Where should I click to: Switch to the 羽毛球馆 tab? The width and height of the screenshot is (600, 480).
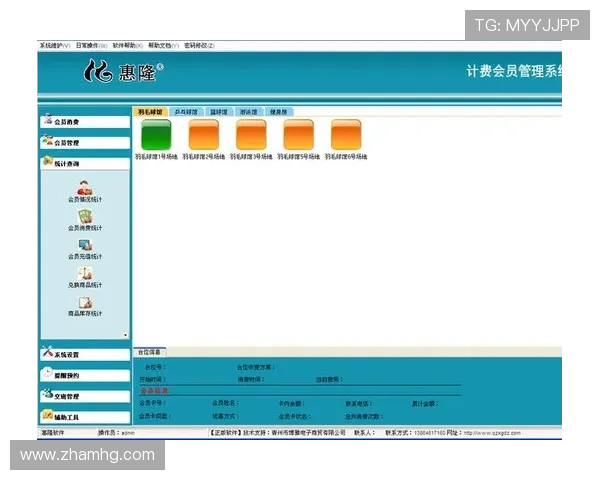coord(150,112)
